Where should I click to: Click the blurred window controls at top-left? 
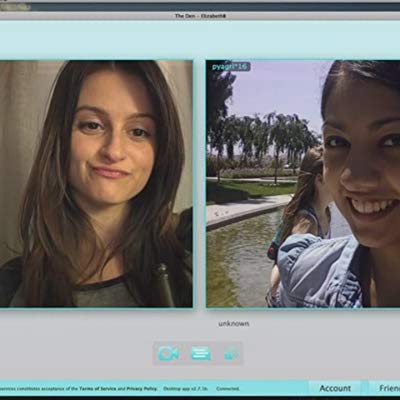[15, 7]
